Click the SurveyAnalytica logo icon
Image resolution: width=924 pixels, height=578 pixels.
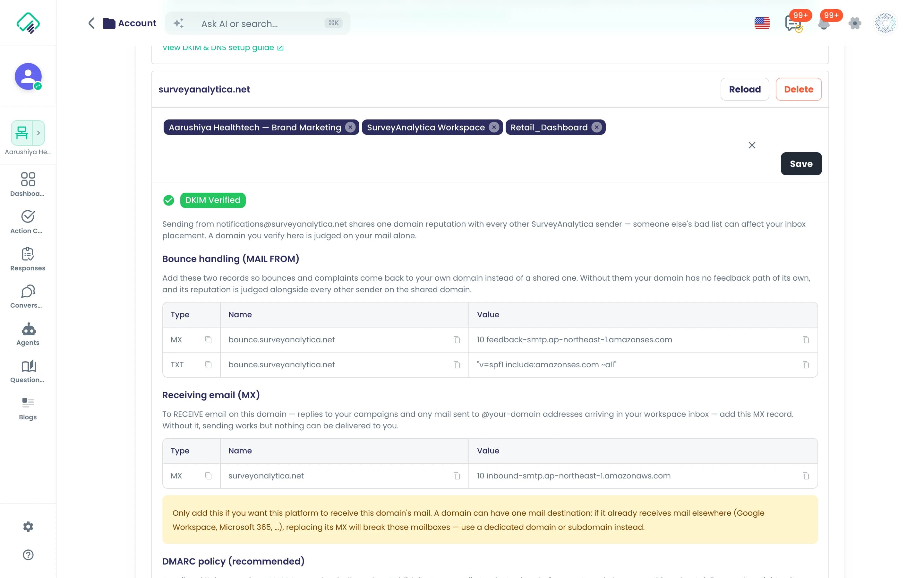pyautogui.click(x=28, y=23)
